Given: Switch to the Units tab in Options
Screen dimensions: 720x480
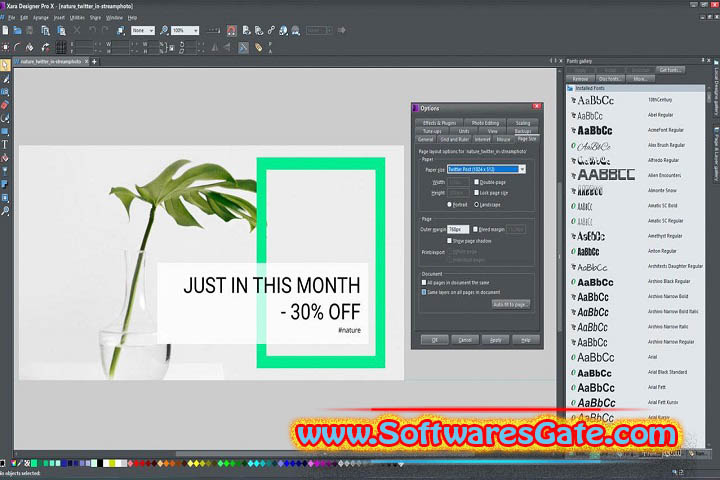Looking at the screenshot, I should (464, 131).
